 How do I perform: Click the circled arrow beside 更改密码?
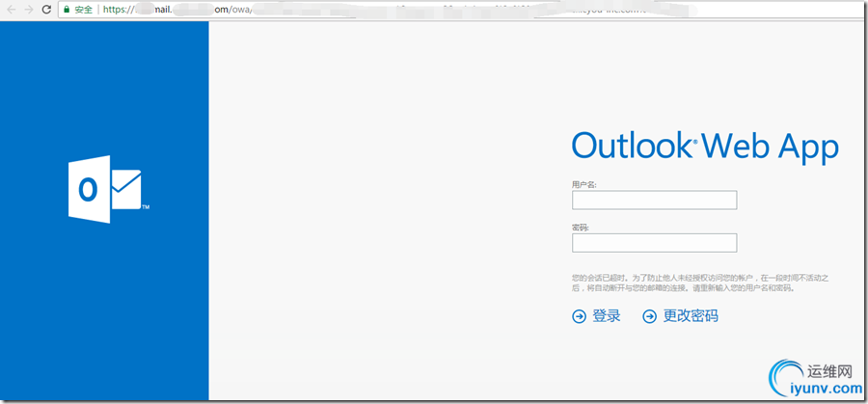[x=649, y=316]
